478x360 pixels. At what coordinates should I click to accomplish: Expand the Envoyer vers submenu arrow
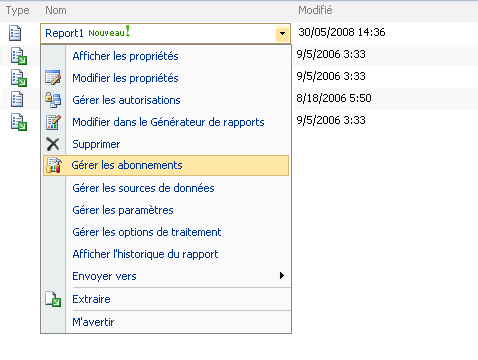point(282,276)
